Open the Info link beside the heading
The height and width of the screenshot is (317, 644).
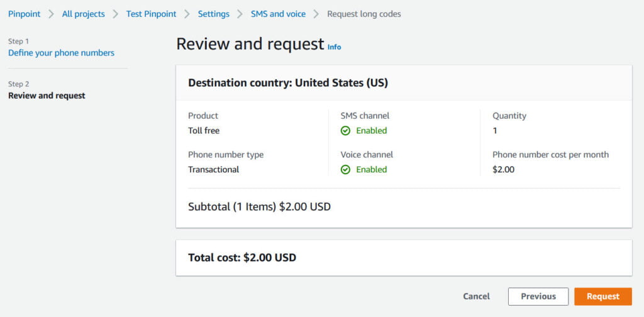(334, 47)
